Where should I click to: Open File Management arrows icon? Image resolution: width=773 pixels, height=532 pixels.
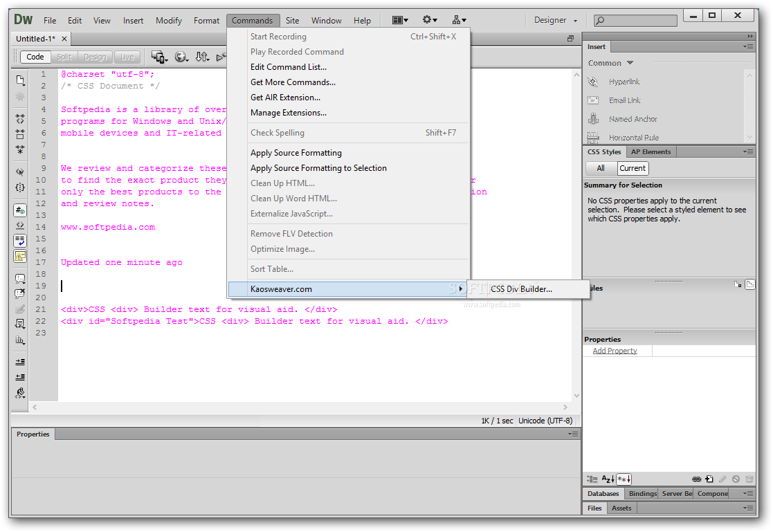[202, 57]
